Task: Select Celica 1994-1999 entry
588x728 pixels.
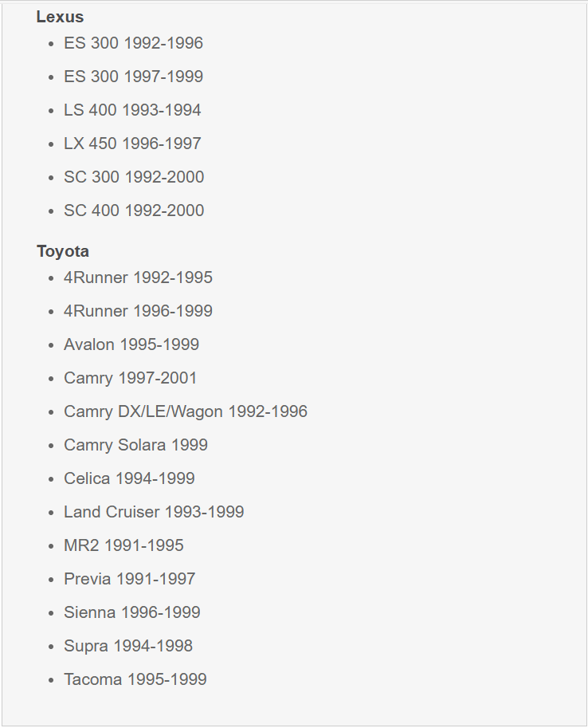Action: coord(129,478)
